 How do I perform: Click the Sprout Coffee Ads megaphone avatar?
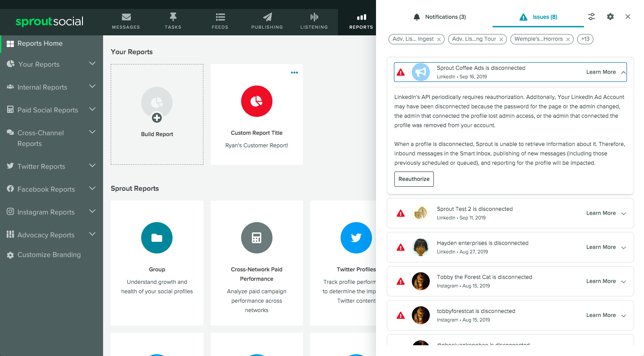pyautogui.click(x=421, y=72)
